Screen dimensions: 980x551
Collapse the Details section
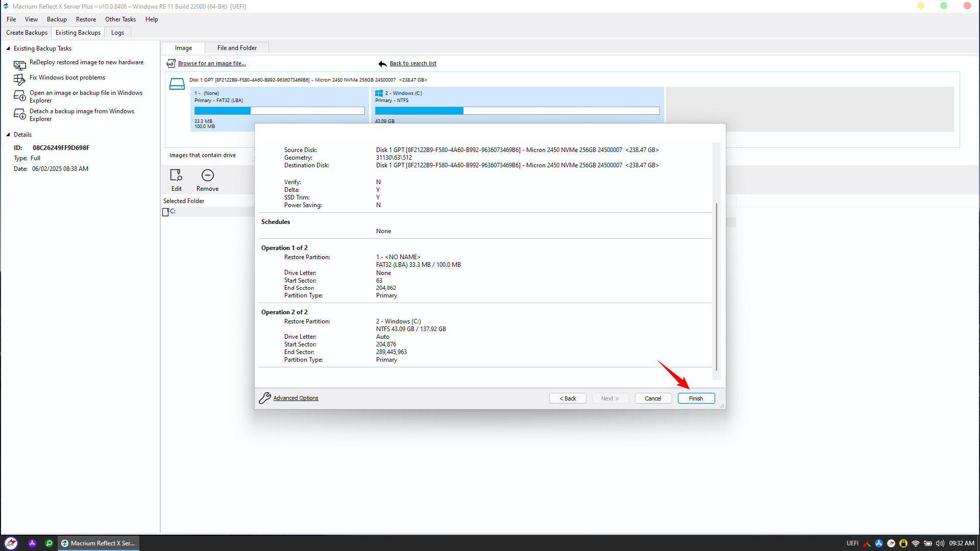click(8, 135)
